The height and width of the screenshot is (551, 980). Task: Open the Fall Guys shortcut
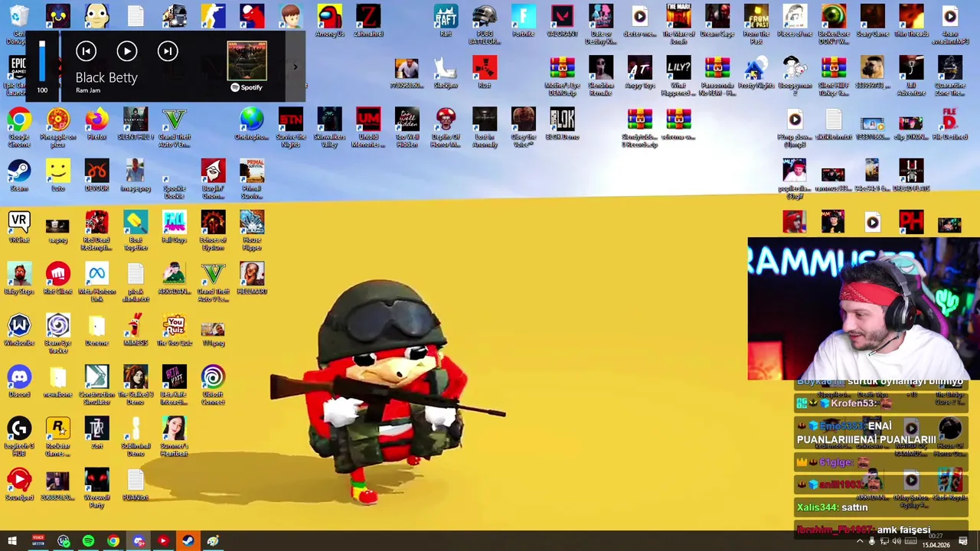175,227
